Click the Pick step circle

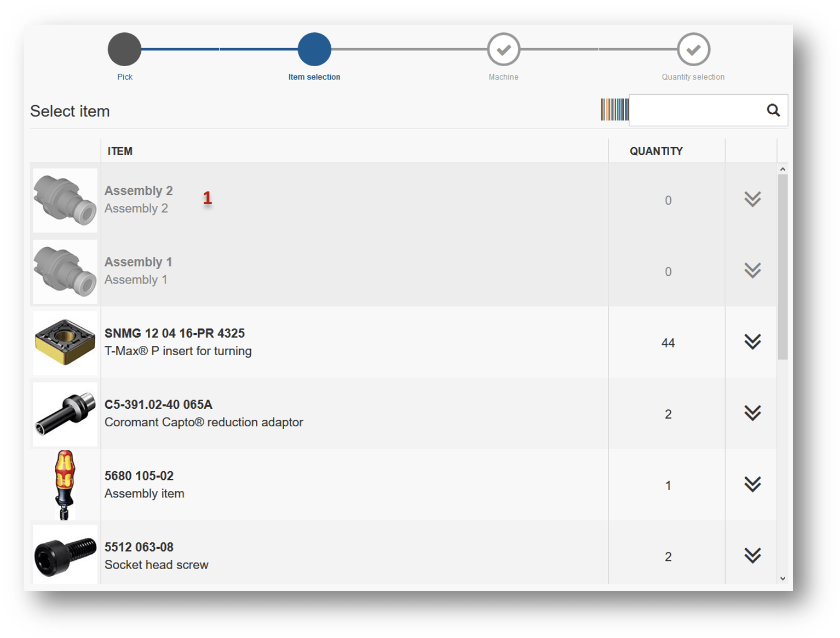click(x=124, y=49)
